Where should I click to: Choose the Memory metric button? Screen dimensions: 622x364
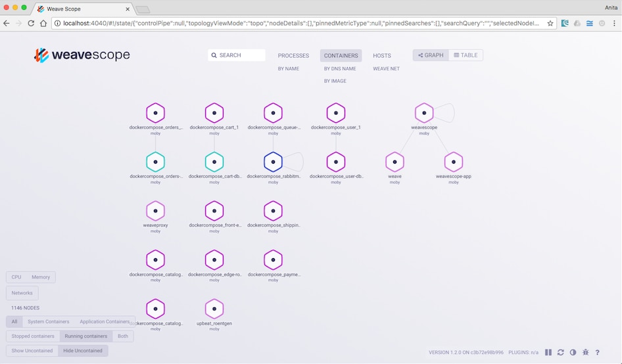pos(41,277)
